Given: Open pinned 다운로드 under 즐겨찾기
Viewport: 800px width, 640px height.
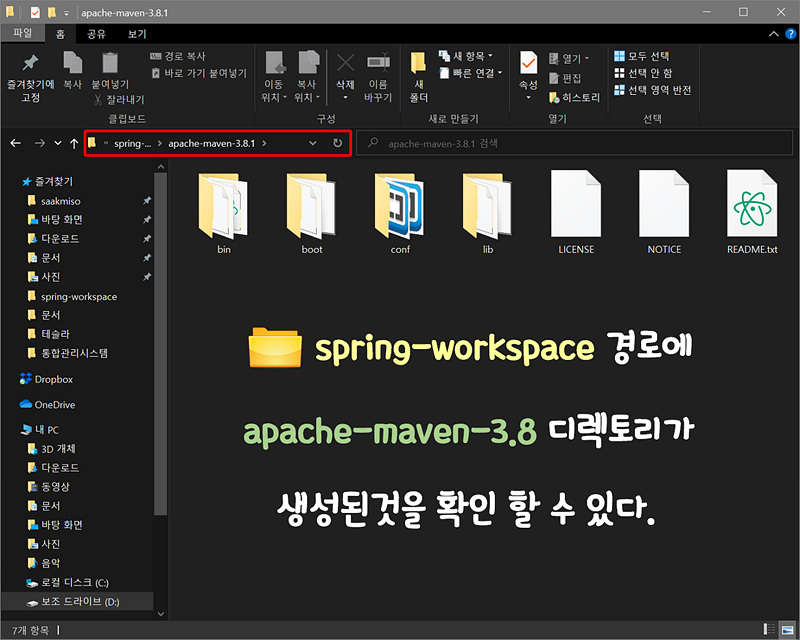Looking at the screenshot, I should point(53,238).
